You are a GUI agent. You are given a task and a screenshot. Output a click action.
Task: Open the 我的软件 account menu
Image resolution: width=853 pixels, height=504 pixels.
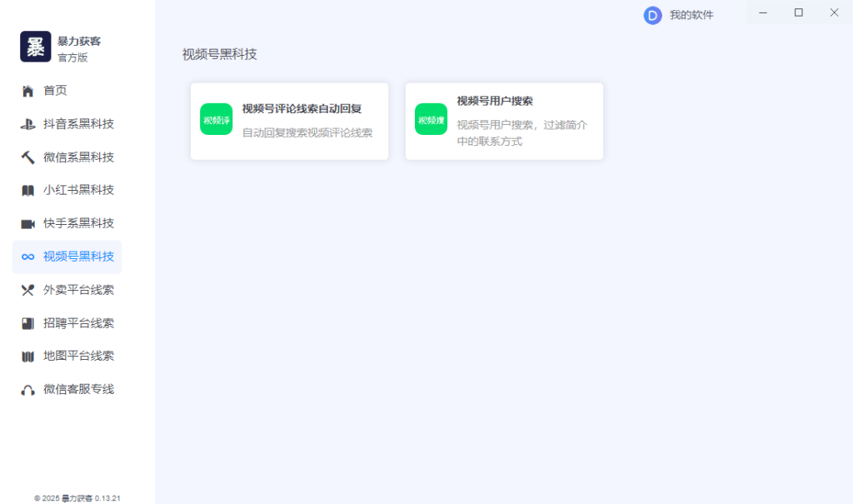[x=685, y=14]
